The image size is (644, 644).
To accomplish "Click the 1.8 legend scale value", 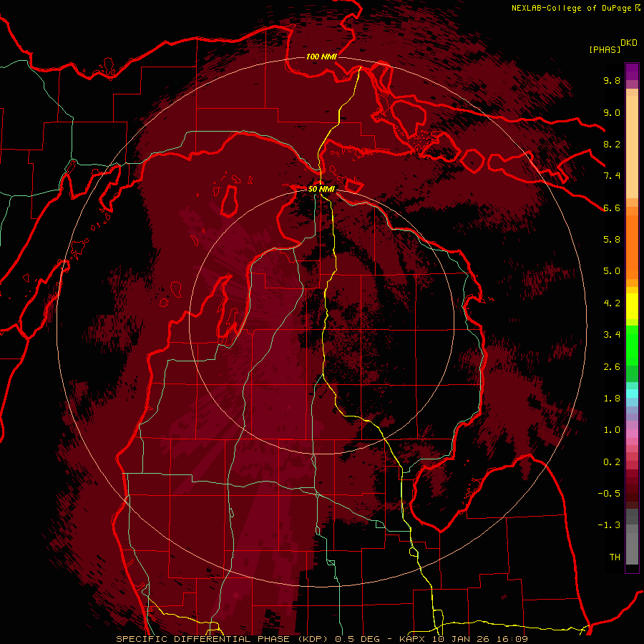I will pos(612,399).
